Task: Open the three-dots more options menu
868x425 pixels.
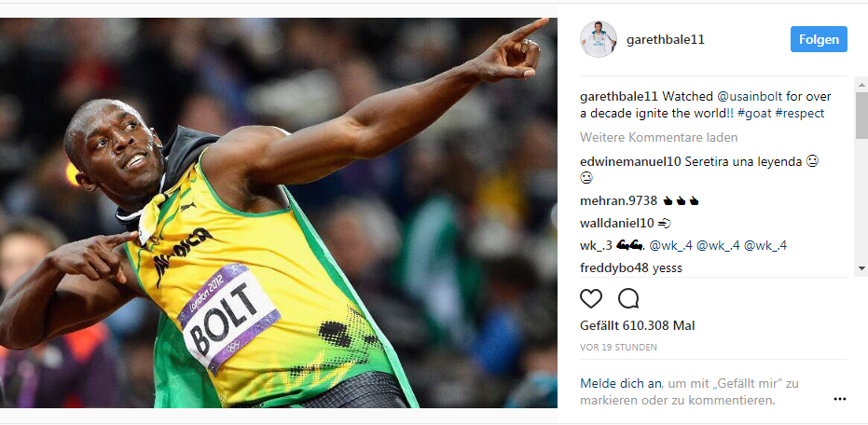Action: coord(840,399)
